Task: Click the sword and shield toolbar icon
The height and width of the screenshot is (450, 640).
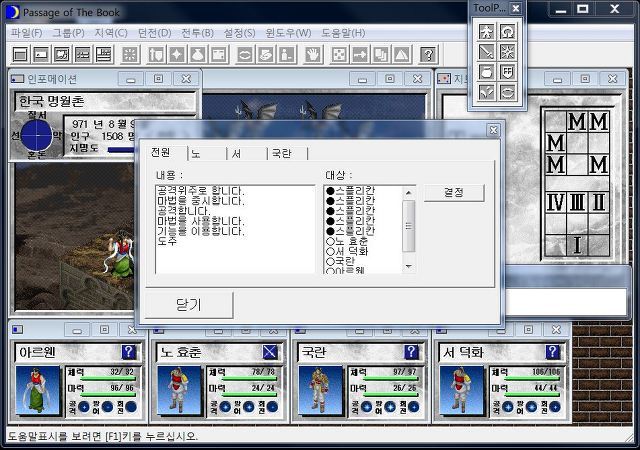Action: 156,54
